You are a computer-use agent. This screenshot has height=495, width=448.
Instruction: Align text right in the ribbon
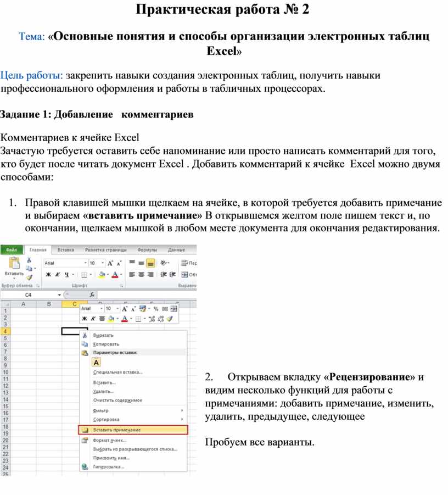click(150, 275)
